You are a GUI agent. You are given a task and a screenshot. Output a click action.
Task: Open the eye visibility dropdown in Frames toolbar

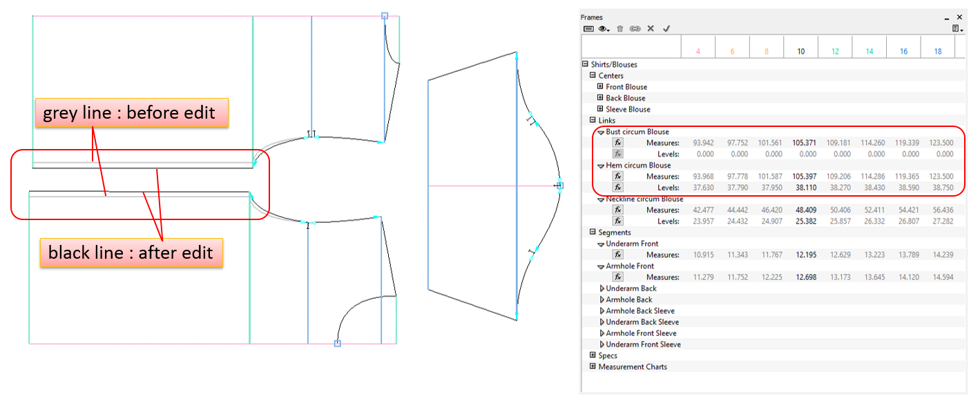604,29
